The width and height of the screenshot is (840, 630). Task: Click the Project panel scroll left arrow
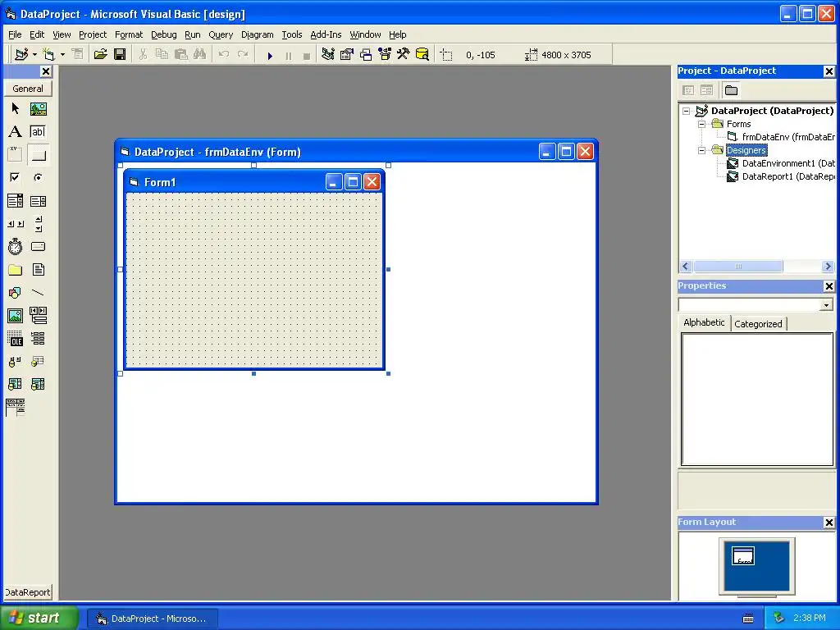(686, 267)
